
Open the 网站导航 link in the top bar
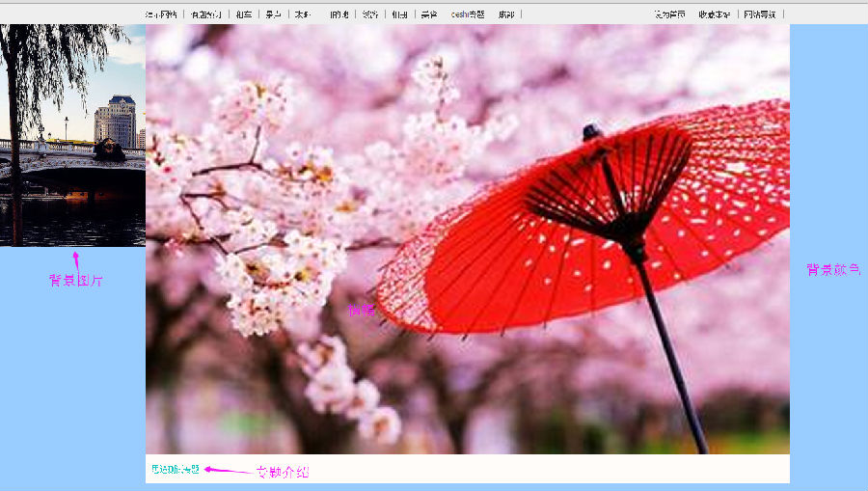tap(760, 14)
